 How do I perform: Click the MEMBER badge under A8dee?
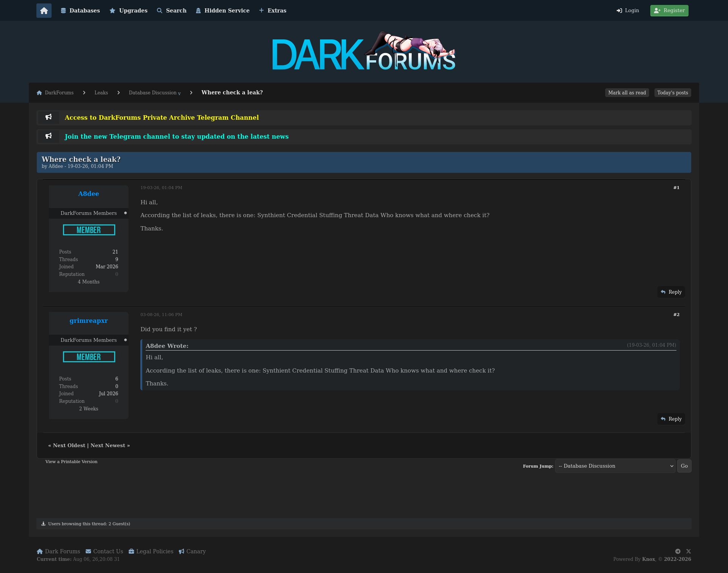pos(89,230)
